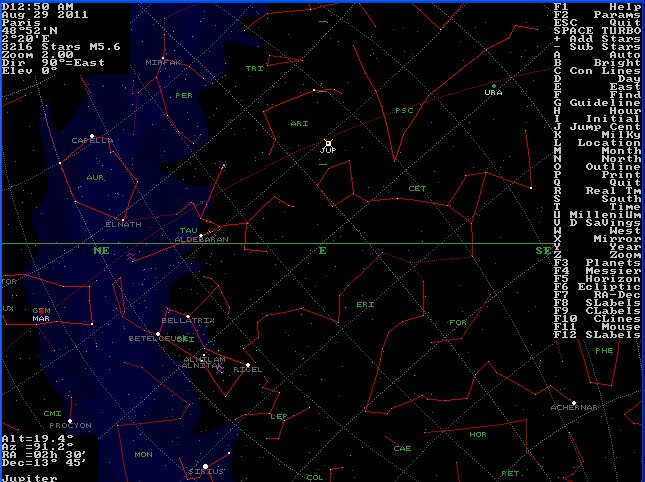The image size is (645, 482).
Task: Open F2 Params entry
Action: point(597,15)
